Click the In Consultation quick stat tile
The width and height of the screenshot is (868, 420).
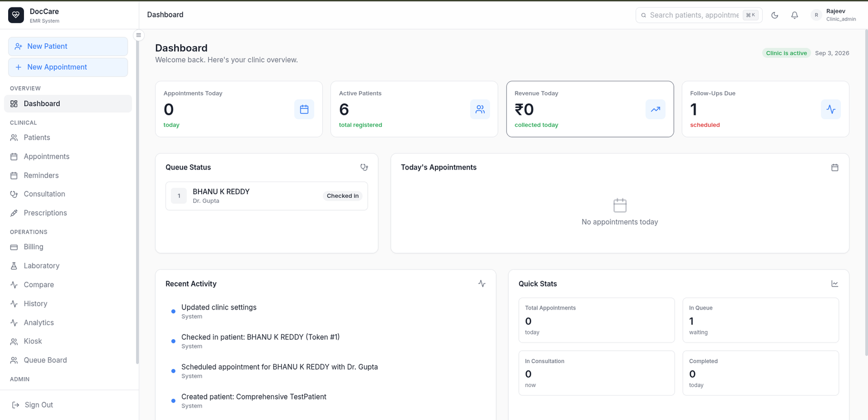coord(597,373)
